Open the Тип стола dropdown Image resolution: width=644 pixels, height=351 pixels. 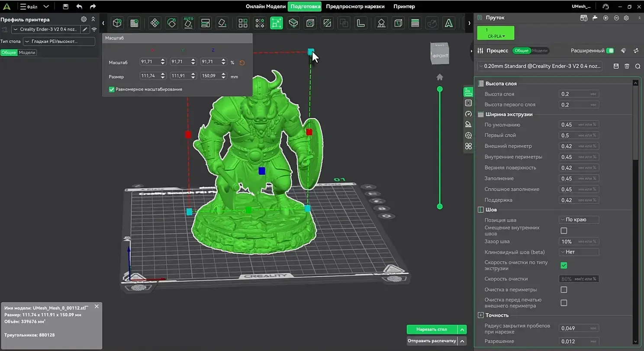click(x=59, y=42)
